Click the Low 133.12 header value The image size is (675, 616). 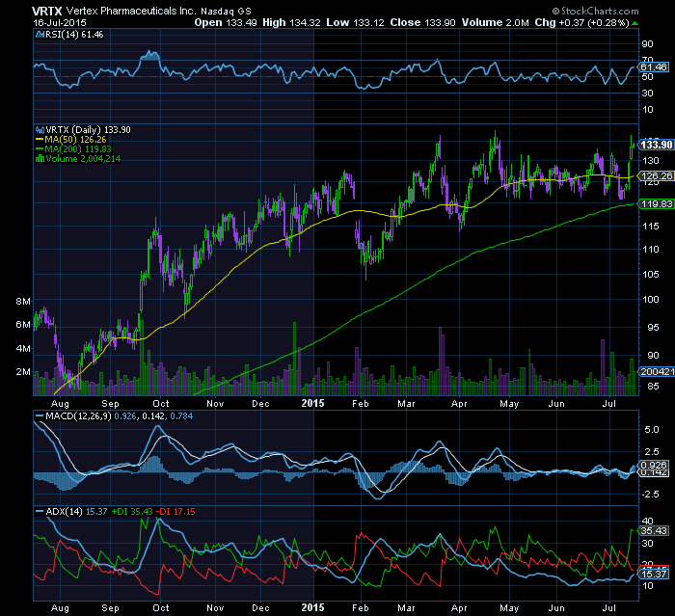[x=355, y=22]
